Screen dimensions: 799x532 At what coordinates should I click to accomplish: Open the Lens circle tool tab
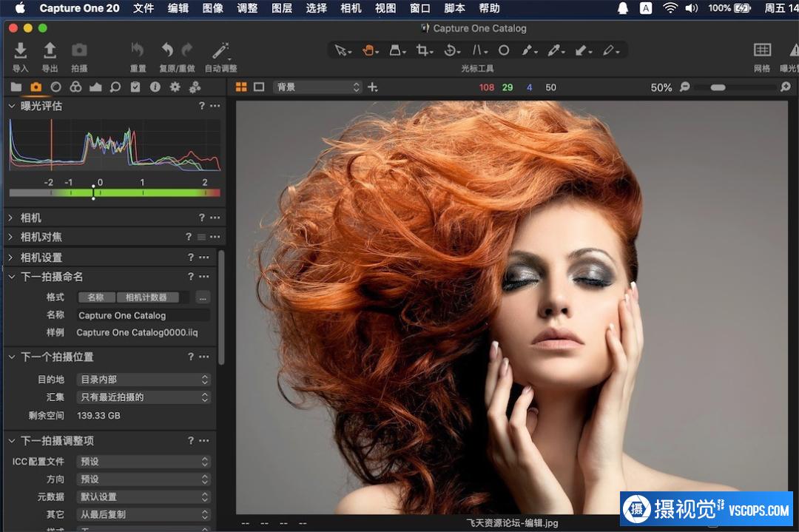point(56,87)
